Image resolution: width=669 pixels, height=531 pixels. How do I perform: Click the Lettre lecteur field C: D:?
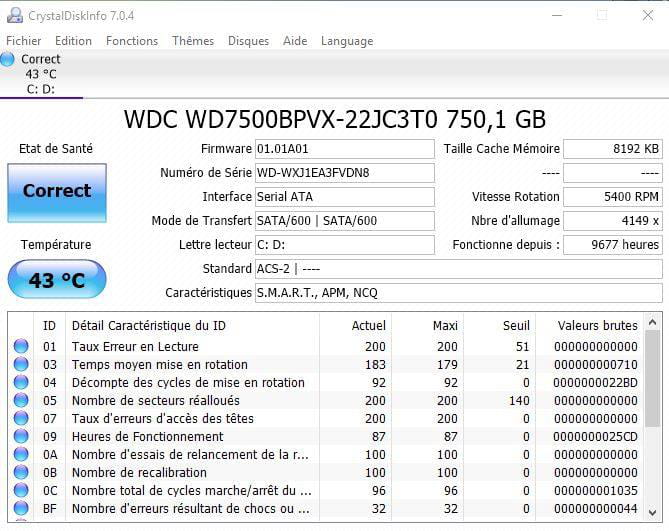(345, 245)
